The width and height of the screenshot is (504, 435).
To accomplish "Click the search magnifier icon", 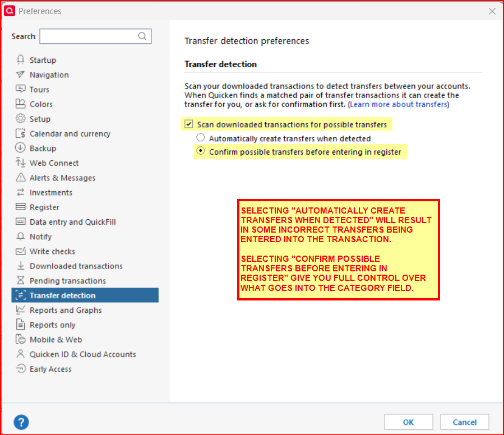I will [142, 36].
